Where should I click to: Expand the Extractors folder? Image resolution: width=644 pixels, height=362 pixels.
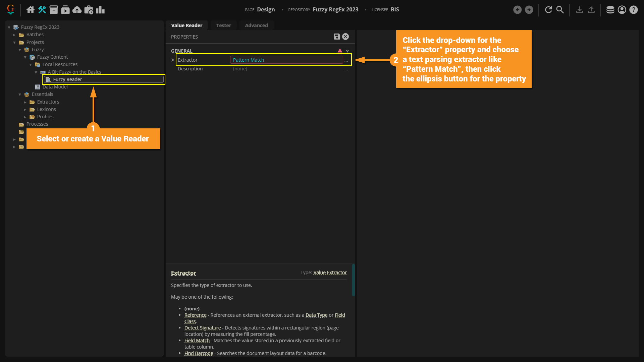(25, 102)
